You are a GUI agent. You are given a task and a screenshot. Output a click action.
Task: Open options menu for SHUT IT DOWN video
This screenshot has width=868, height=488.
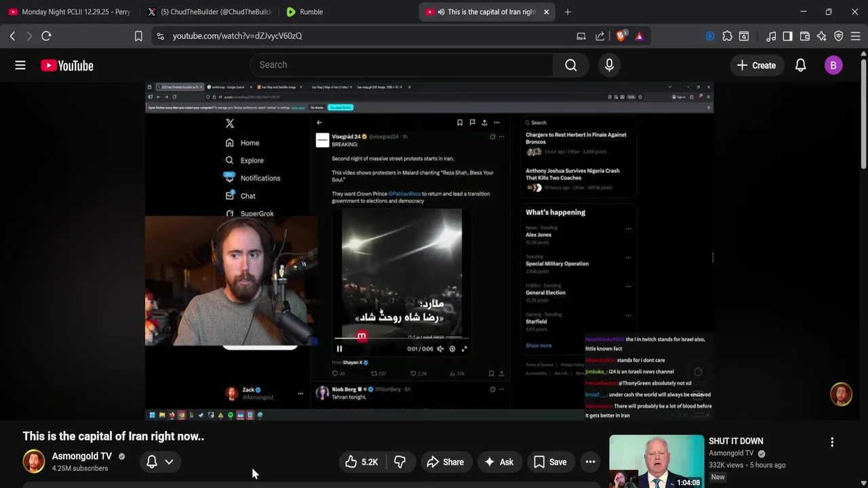point(832,442)
